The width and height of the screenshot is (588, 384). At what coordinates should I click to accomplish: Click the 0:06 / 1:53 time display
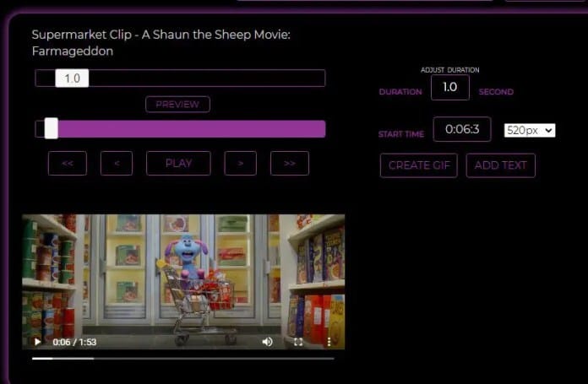tap(74, 342)
